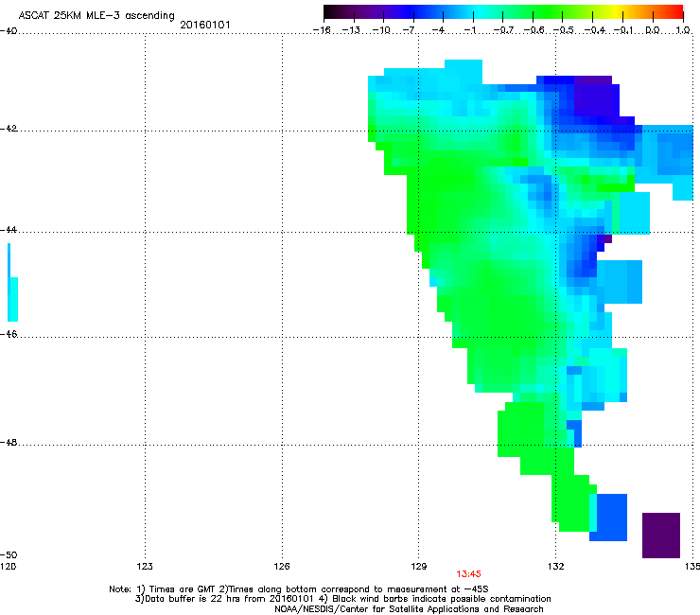Click the NOAA/NESDIS credit line
The image size is (700, 615).
[x=409, y=609]
